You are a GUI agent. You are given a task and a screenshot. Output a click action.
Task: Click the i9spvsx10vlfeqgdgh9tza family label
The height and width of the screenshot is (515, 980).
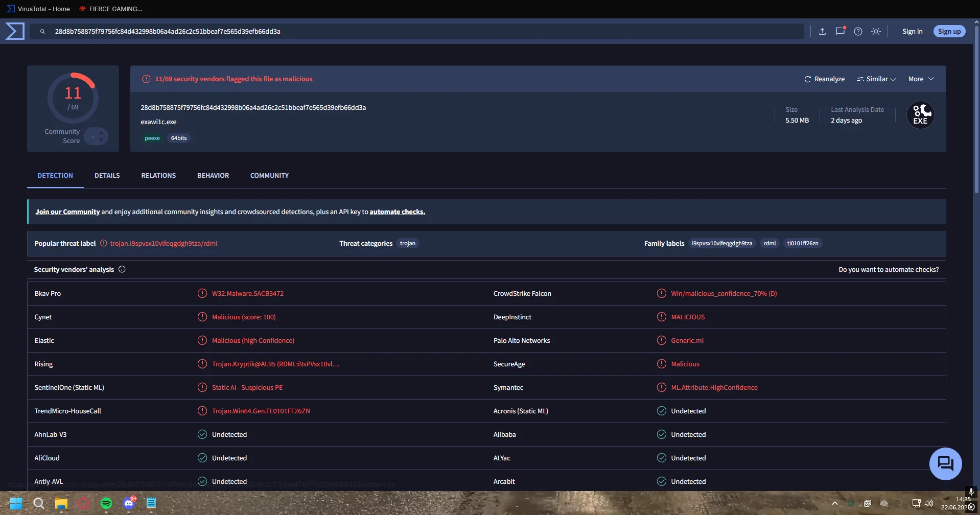(x=722, y=243)
